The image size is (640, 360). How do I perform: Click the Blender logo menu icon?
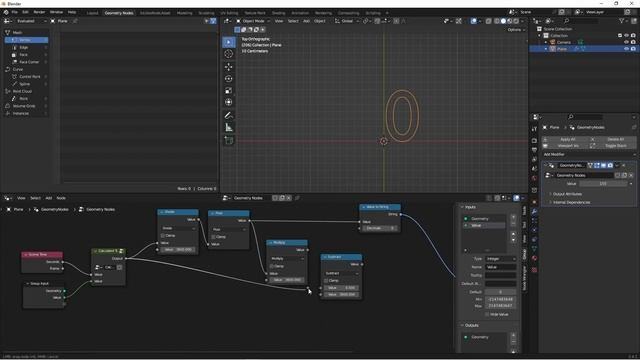pyautogui.click(x=6, y=12)
